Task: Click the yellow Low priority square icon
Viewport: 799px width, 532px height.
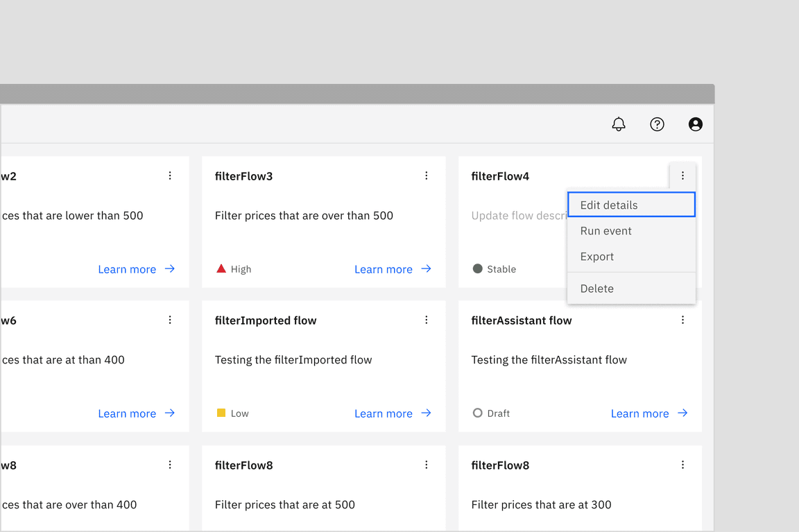Action: click(x=221, y=412)
